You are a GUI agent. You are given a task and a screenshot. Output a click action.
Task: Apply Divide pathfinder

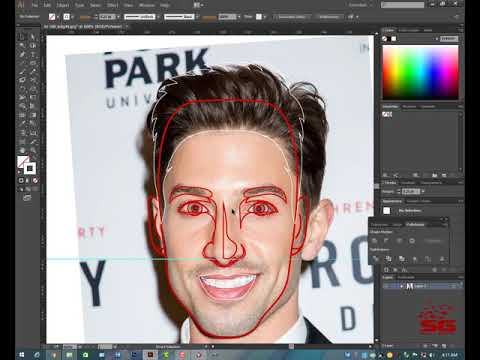click(375, 259)
